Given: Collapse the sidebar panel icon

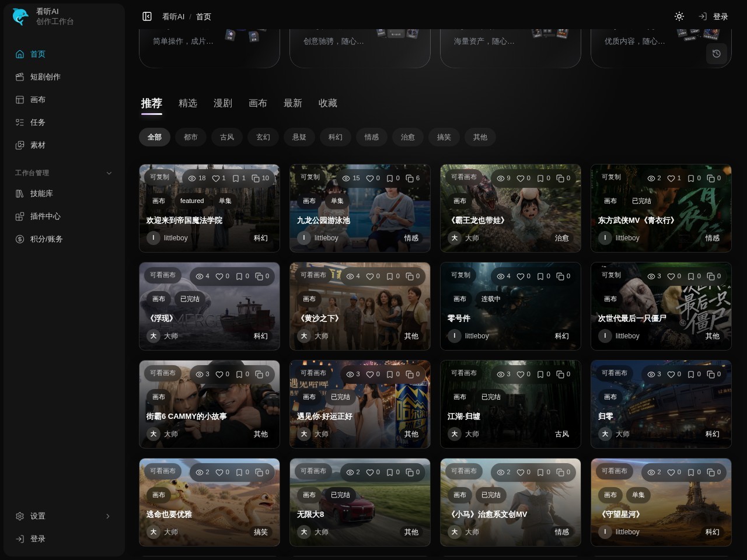Looking at the screenshot, I should coord(147,16).
